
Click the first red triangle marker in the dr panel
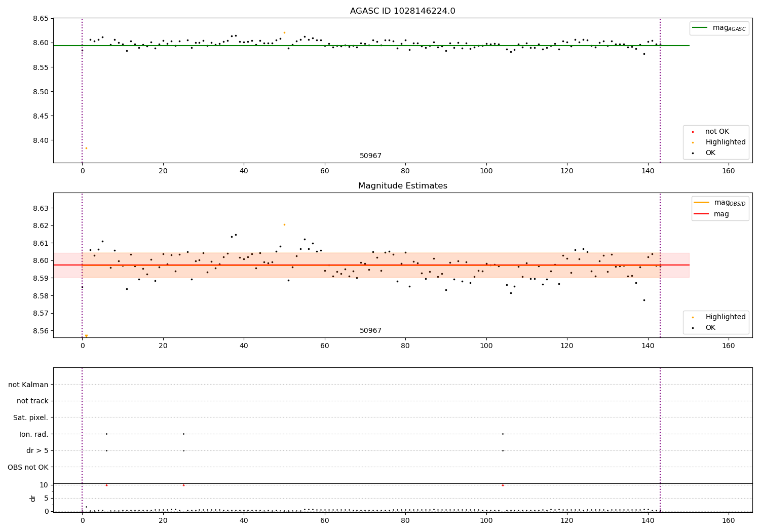click(x=106, y=485)
